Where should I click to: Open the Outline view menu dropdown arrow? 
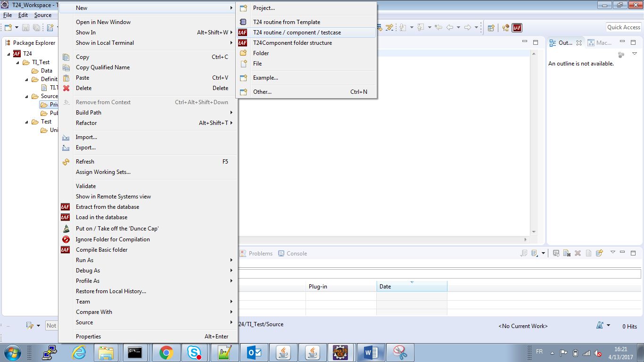click(x=635, y=54)
